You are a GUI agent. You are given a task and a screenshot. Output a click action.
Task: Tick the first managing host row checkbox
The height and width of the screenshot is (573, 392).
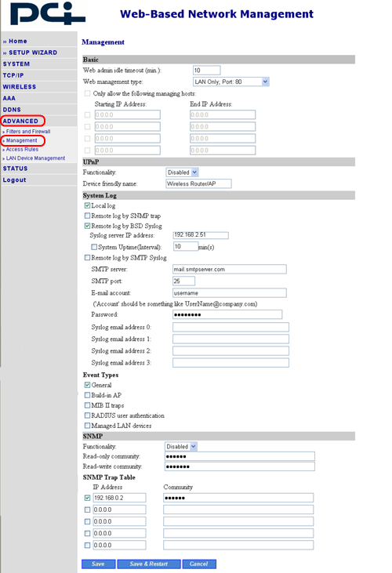87,114
